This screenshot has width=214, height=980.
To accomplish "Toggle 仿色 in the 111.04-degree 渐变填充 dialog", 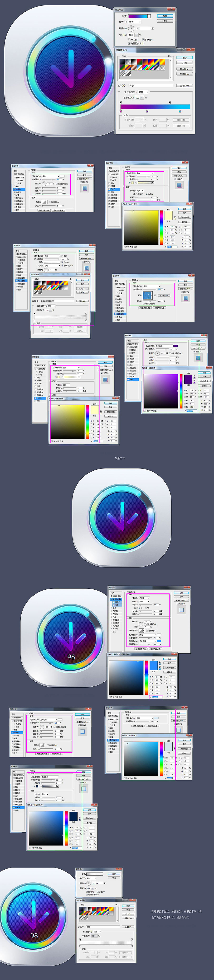I will point(98,892).
